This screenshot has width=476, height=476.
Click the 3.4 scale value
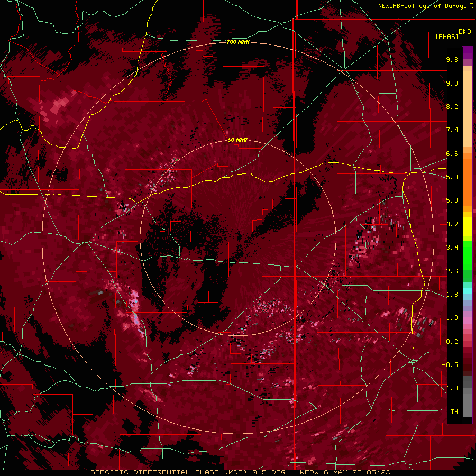(x=452, y=248)
